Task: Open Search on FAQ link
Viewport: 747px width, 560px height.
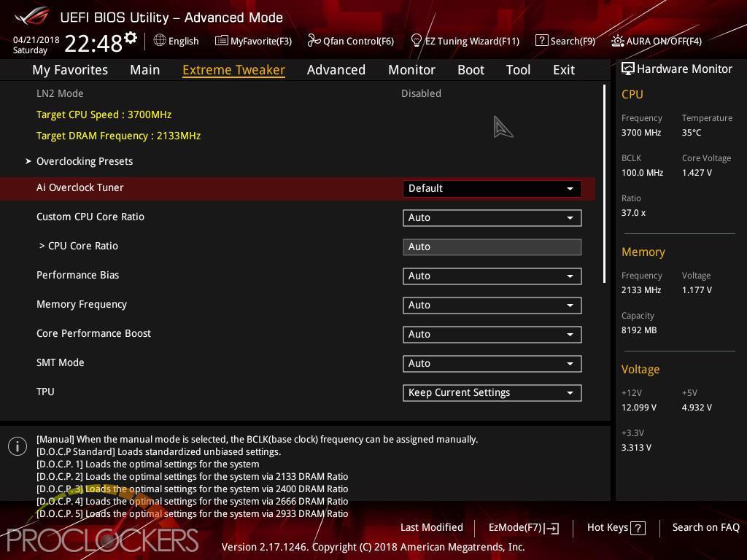Action: pyautogui.click(x=705, y=527)
